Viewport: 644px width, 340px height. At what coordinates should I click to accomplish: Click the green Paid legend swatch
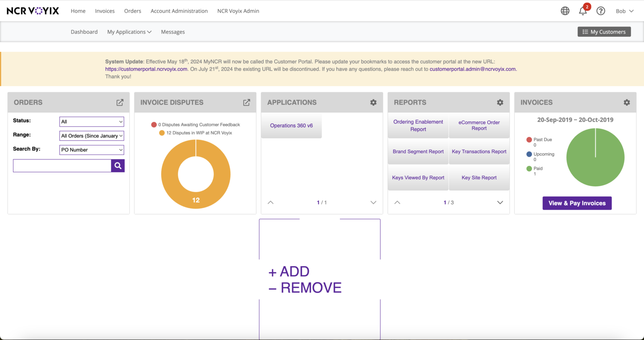click(x=529, y=168)
